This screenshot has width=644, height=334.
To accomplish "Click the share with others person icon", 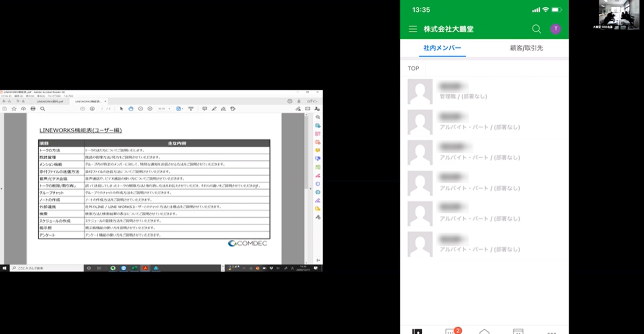I will coord(317,109).
